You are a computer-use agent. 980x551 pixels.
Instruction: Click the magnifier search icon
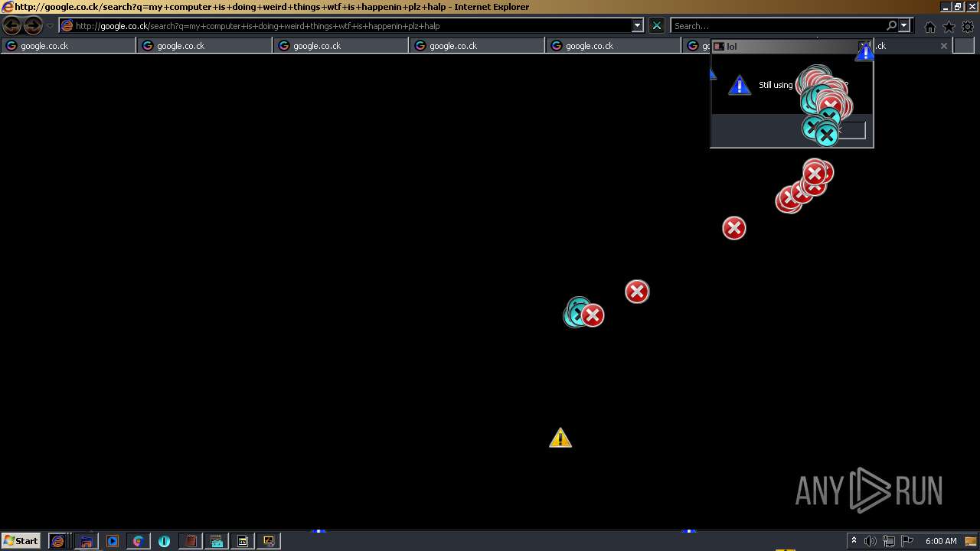(891, 26)
